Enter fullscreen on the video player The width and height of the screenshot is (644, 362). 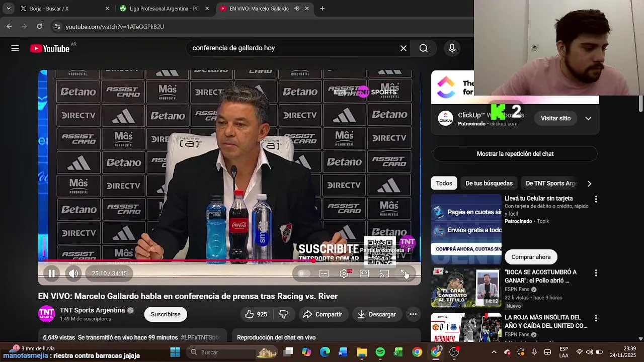tap(405, 274)
